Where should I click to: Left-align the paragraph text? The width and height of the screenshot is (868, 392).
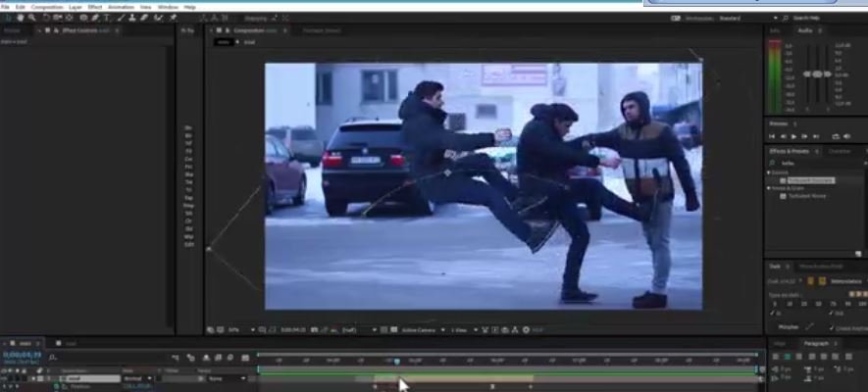click(x=776, y=357)
